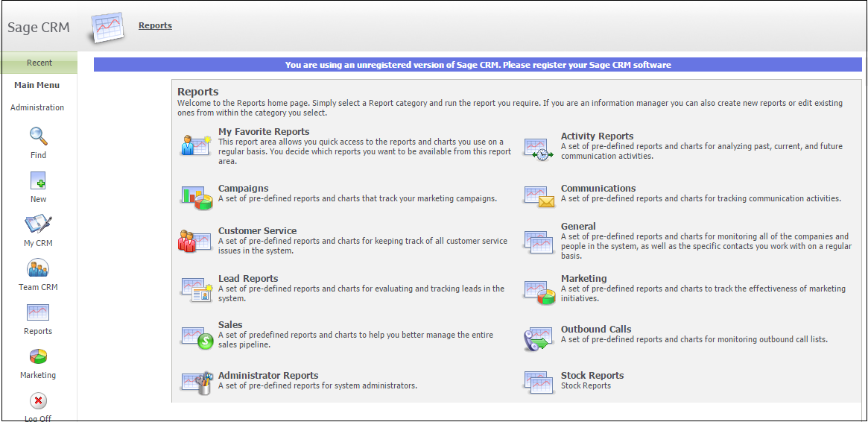This screenshot has height=422, width=868.
Task: Click the New record icon
Action: pyautogui.click(x=38, y=180)
